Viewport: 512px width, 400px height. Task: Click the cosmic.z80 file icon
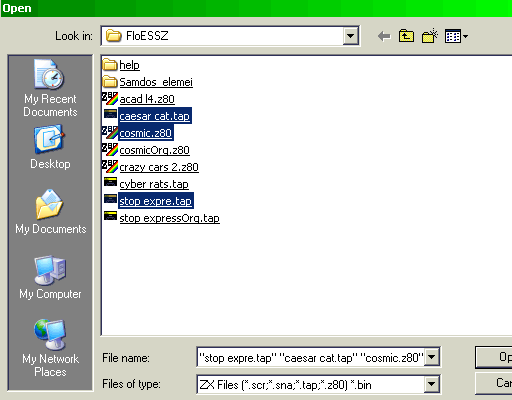[110, 133]
